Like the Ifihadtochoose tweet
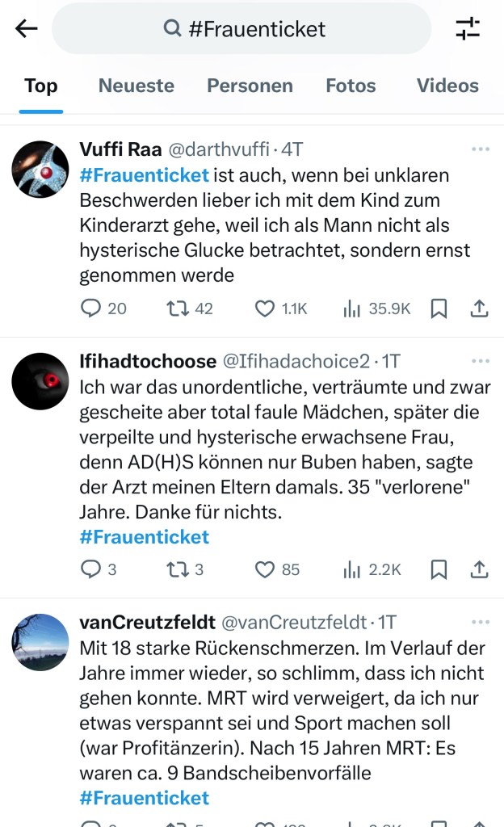The height and width of the screenshot is (827, 504). click(x=266, y=569)
